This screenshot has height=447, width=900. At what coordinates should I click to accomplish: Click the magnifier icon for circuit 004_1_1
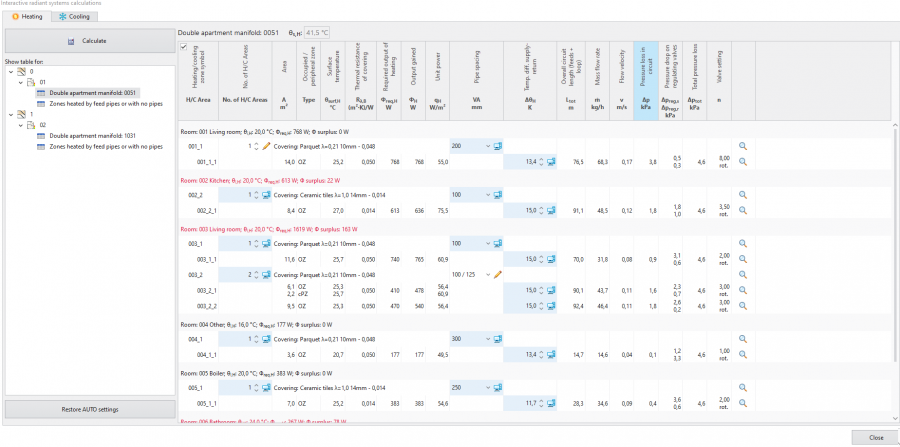coord(743,355)
